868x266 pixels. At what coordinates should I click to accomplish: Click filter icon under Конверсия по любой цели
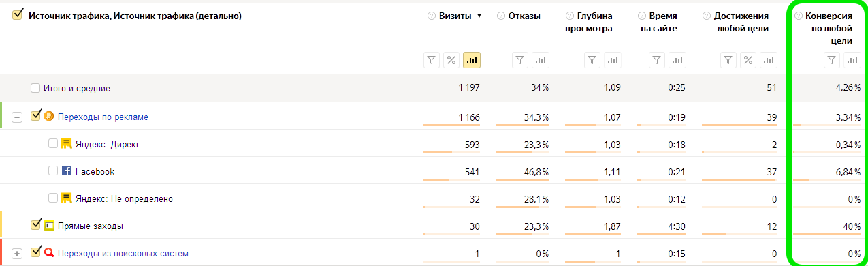tap(832, 60)
